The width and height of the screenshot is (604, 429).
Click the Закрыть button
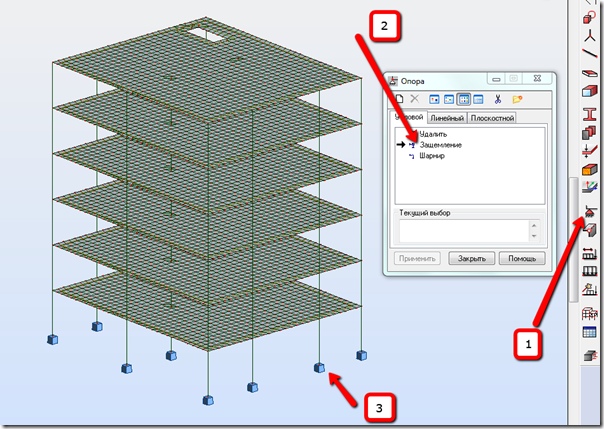(471, 258)
